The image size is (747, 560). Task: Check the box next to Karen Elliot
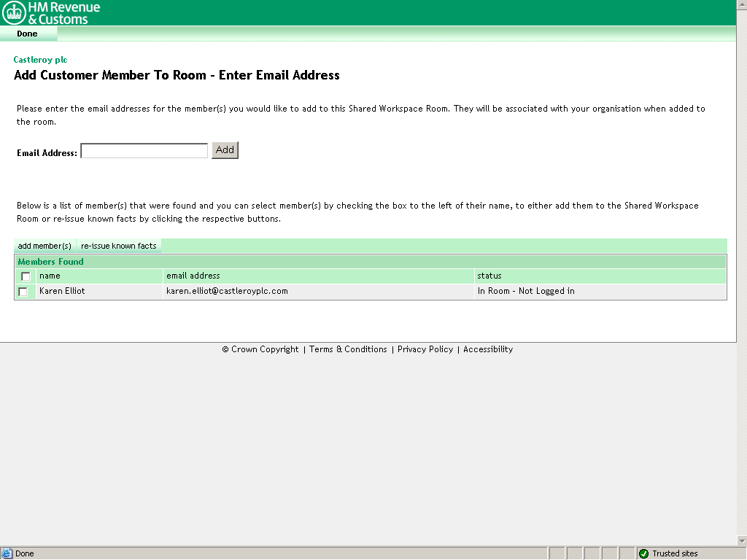(x=23, y=292)
